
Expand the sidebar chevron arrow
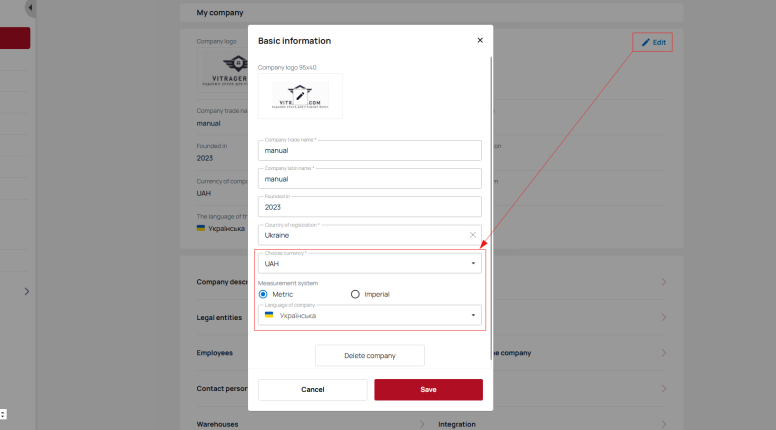[27, 291]
